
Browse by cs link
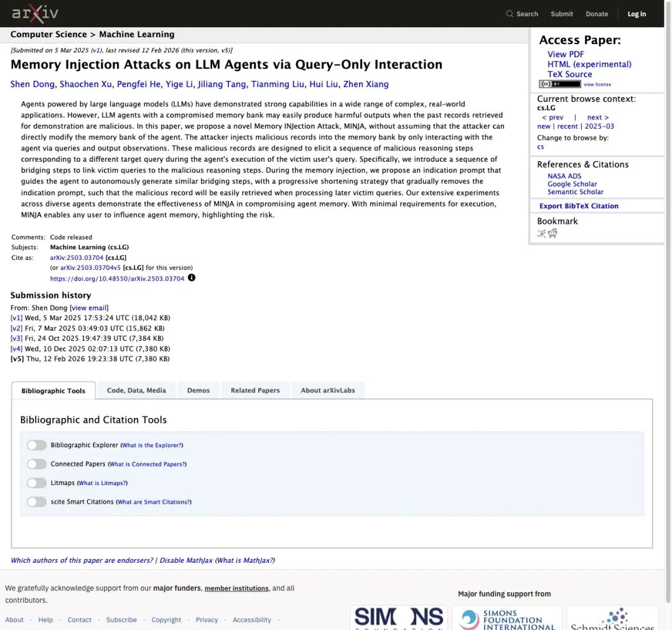(x=541, y=147)
